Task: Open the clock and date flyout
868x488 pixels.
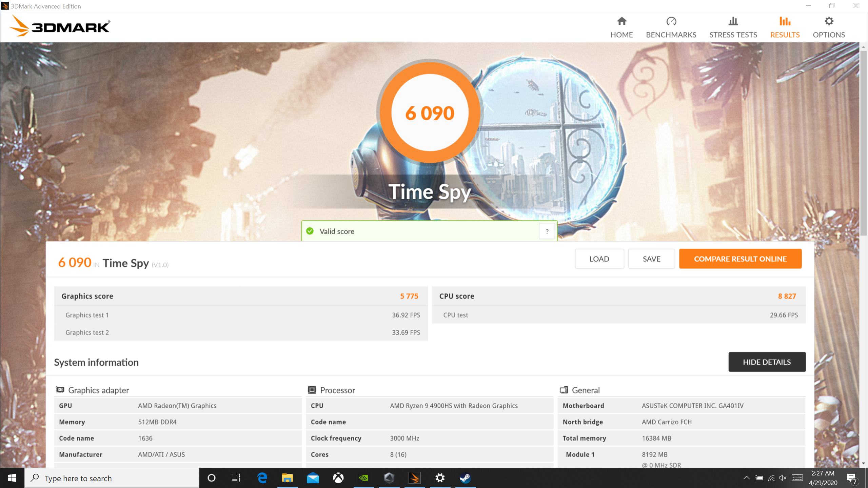Action: (823, 478)
